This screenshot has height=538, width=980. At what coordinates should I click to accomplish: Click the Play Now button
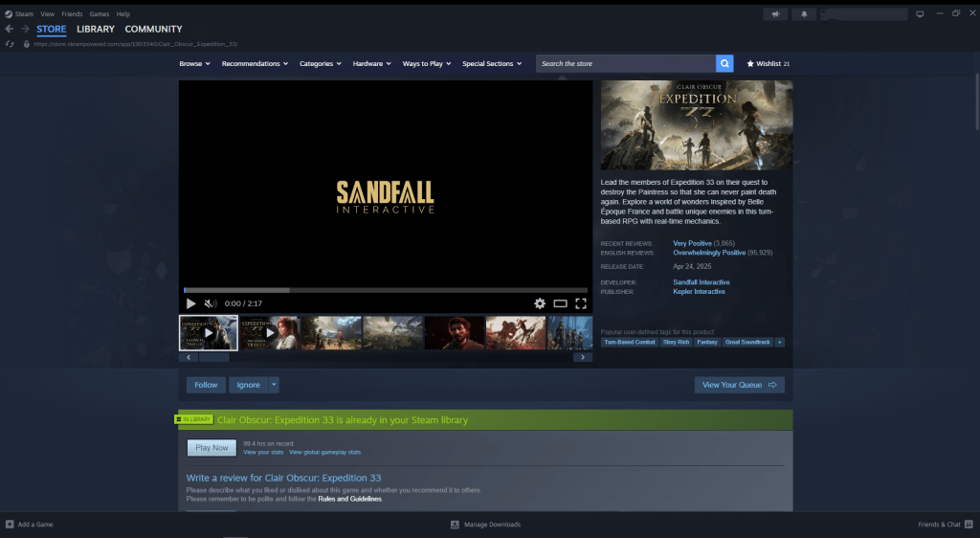tap(212, 447)
